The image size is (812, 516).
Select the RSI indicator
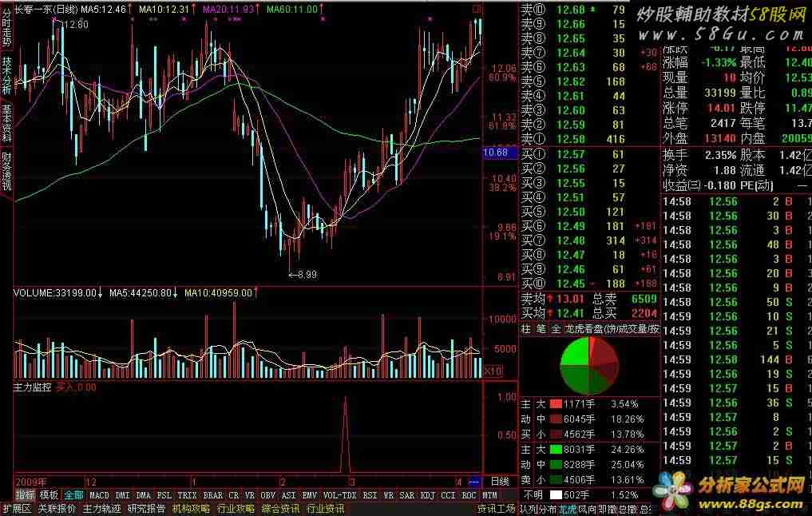coord(370,495)
